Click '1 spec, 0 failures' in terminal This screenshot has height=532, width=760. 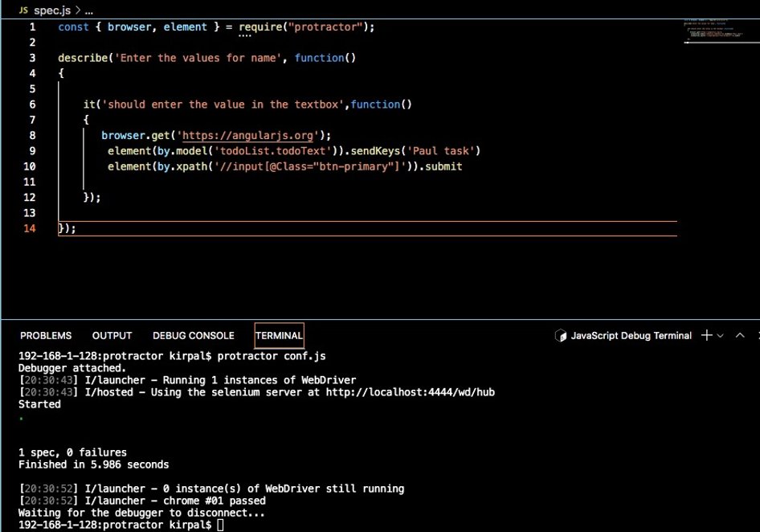pos(72,452)
